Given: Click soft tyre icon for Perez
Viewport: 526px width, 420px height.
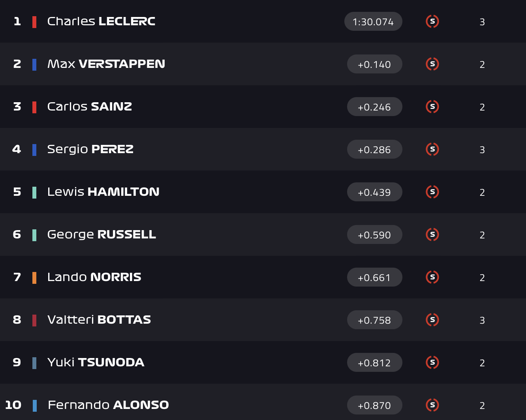Looking at the screenshot, I should [x=432, y=149].
